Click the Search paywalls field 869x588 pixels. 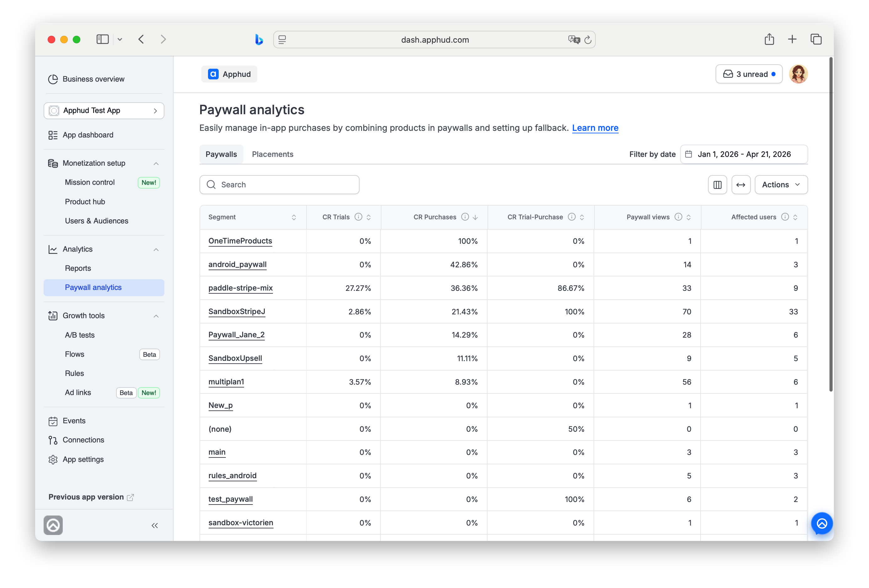(x=279, y=185)
